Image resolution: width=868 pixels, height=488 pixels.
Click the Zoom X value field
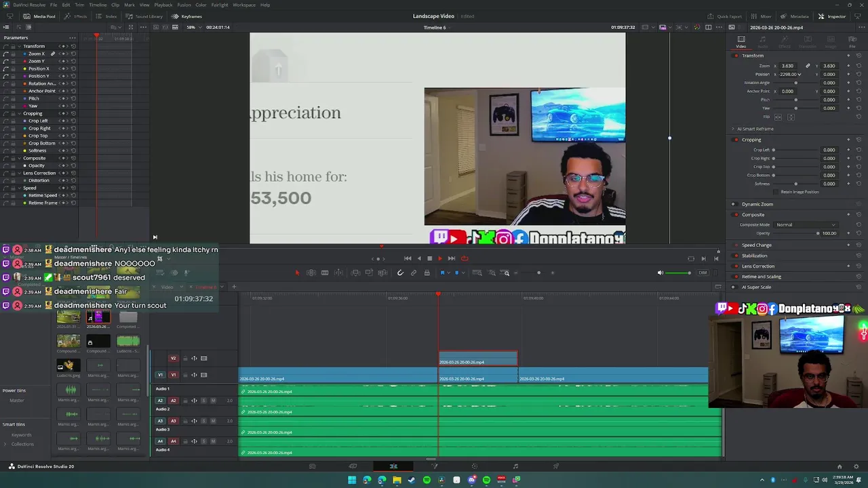[x=787, y=66]
